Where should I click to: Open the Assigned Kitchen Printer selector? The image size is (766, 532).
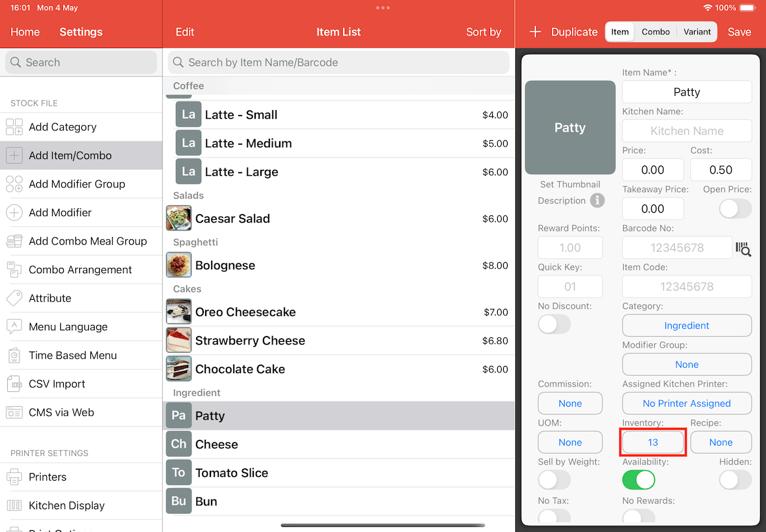[x=687, y=404]
